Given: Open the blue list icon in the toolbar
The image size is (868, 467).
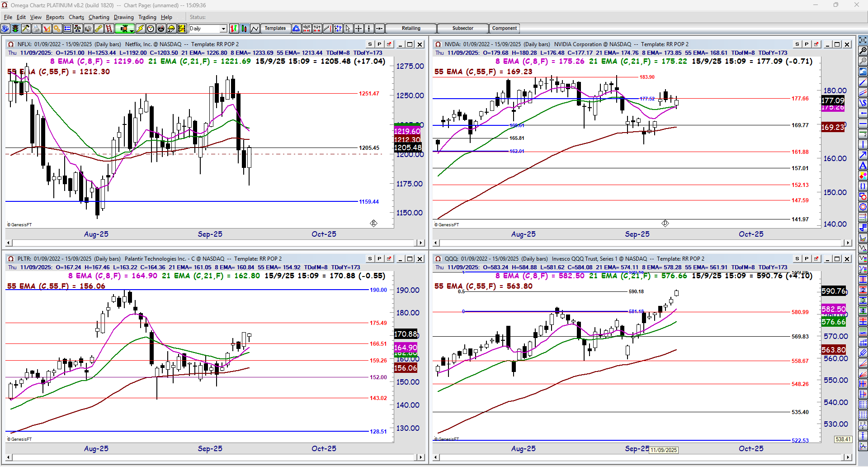Looking at the screenshot, I should 67,29.
